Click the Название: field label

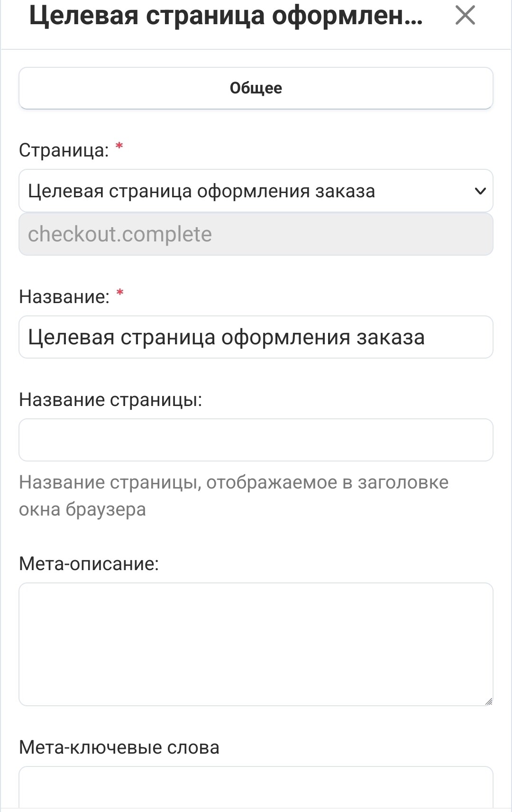pos(64,297)
